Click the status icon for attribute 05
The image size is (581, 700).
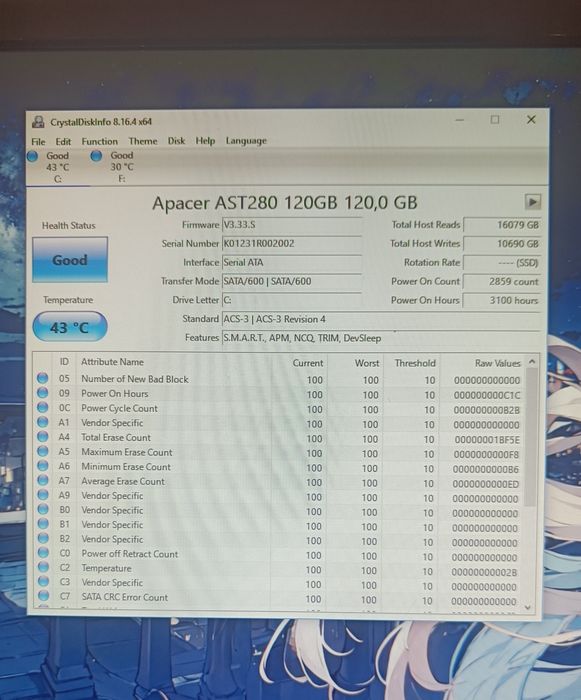[x=42, y=379]
